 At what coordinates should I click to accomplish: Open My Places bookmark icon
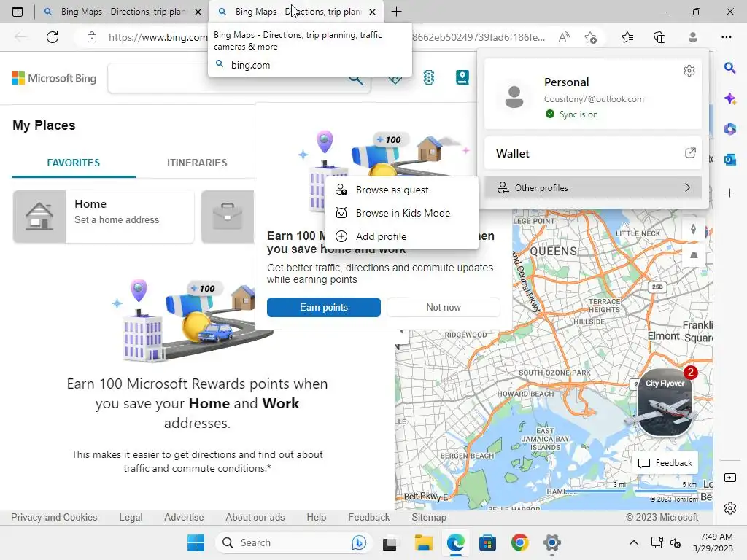click(462, 77)
